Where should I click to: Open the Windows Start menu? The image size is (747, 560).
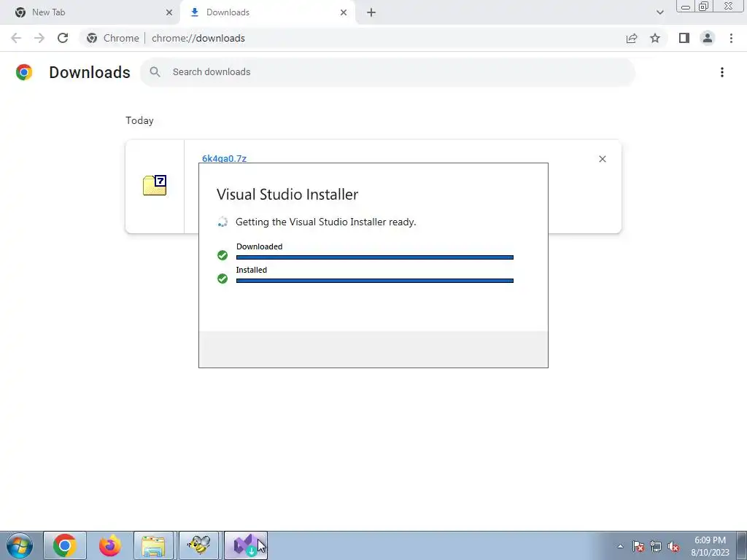point(19,545)
